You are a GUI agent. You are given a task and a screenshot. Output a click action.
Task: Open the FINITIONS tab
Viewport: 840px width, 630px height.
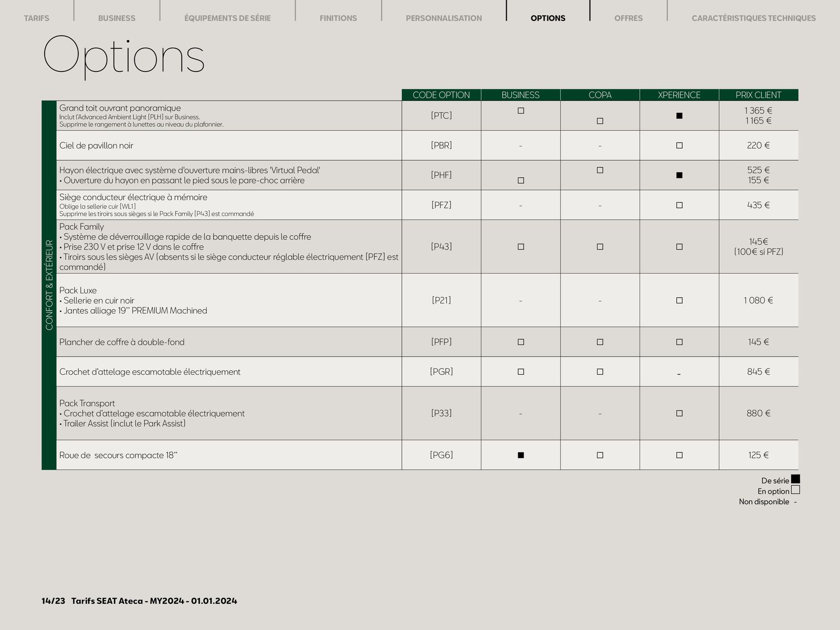click(338, 18)
